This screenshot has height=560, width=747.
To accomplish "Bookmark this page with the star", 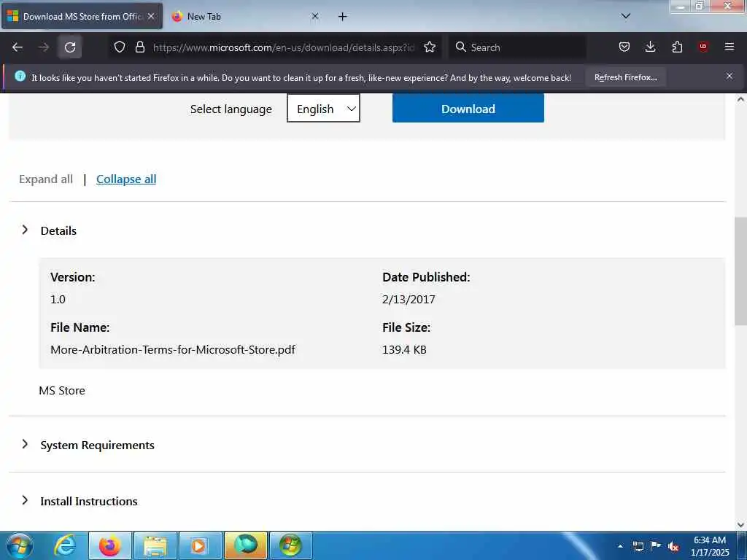I will [x=430, y=47].
